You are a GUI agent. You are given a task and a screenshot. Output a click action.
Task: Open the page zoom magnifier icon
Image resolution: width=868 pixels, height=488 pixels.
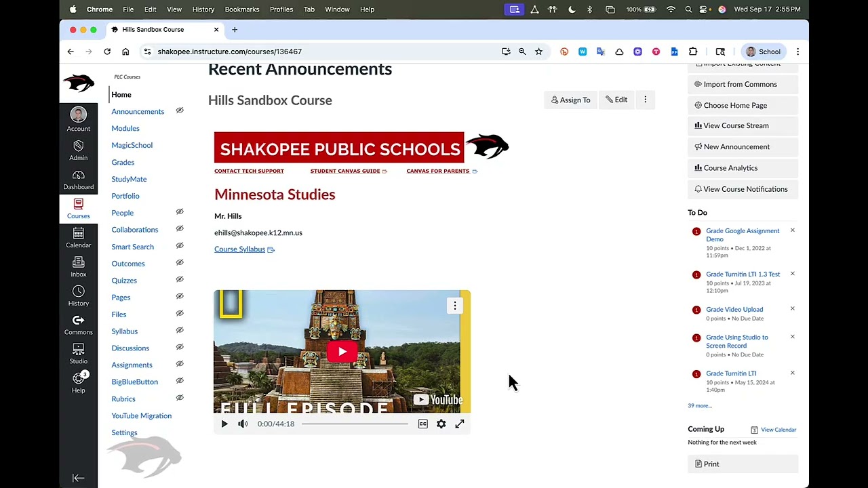point(522,52)
